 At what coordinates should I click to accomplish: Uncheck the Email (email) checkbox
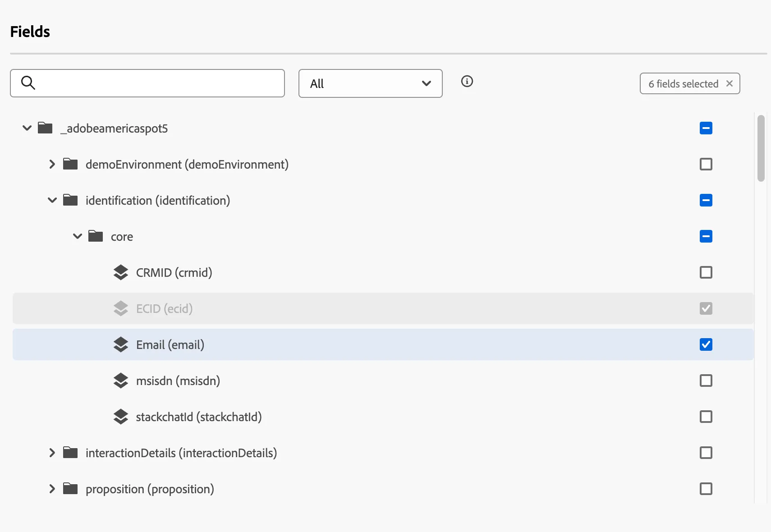point(706,344)
